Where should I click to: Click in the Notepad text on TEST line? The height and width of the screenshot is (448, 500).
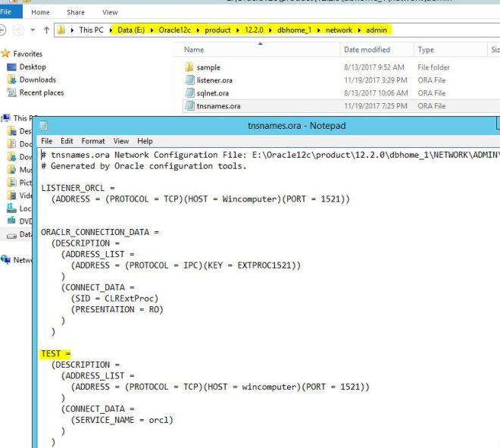55,354
